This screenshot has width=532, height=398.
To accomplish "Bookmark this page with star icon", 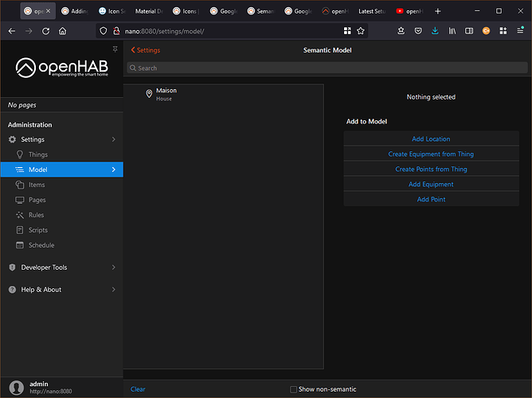I will (361, 31).
